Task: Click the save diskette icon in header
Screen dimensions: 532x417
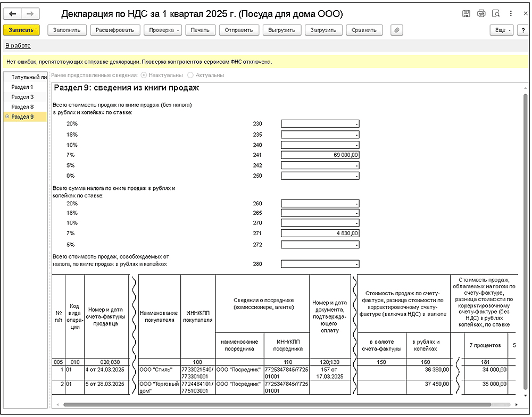Action: (x=466, y=14)
